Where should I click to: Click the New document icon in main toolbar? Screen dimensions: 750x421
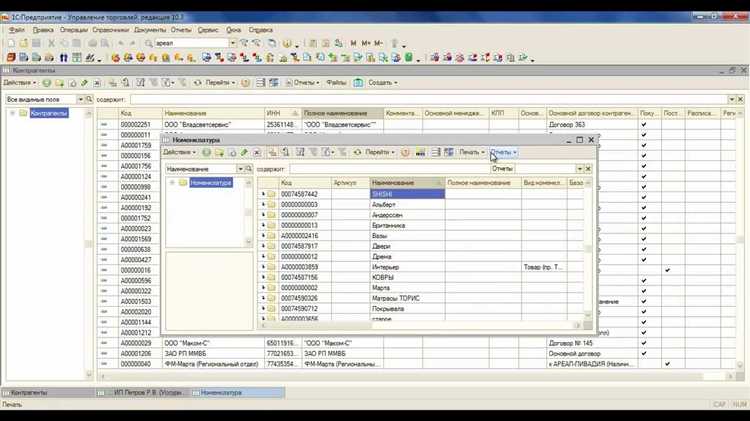pos(11,43)
